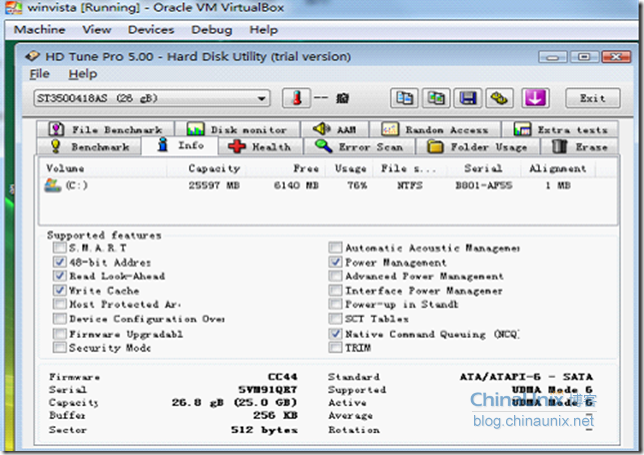Screen dimensions: 644x455
Task: Click the Volume column header
Action: [103, 168]
